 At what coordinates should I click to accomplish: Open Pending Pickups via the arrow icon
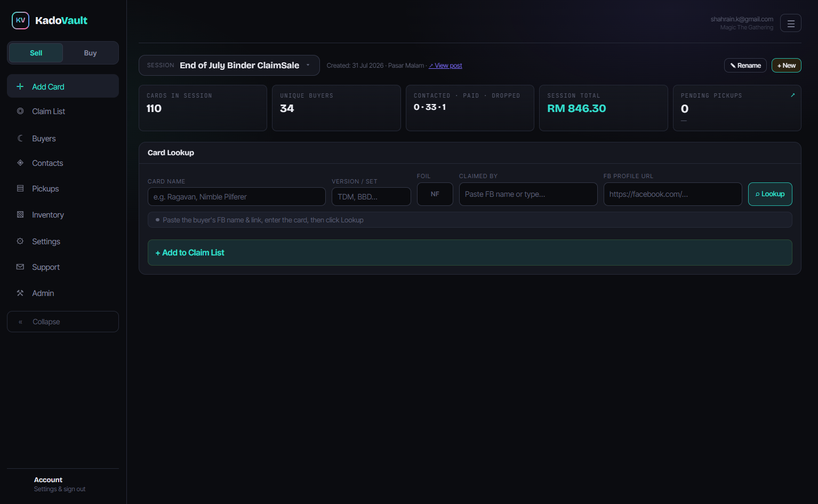tap(792, 95)
